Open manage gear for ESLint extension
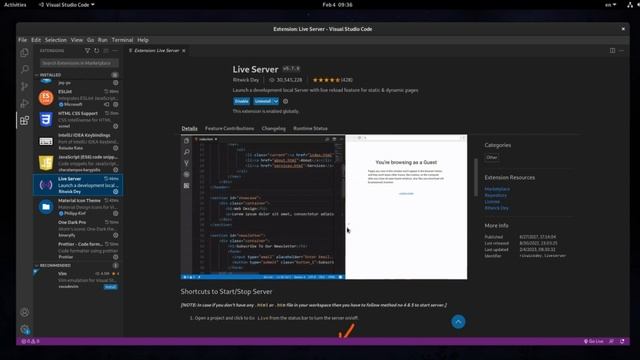 click(x=116, y=104)
